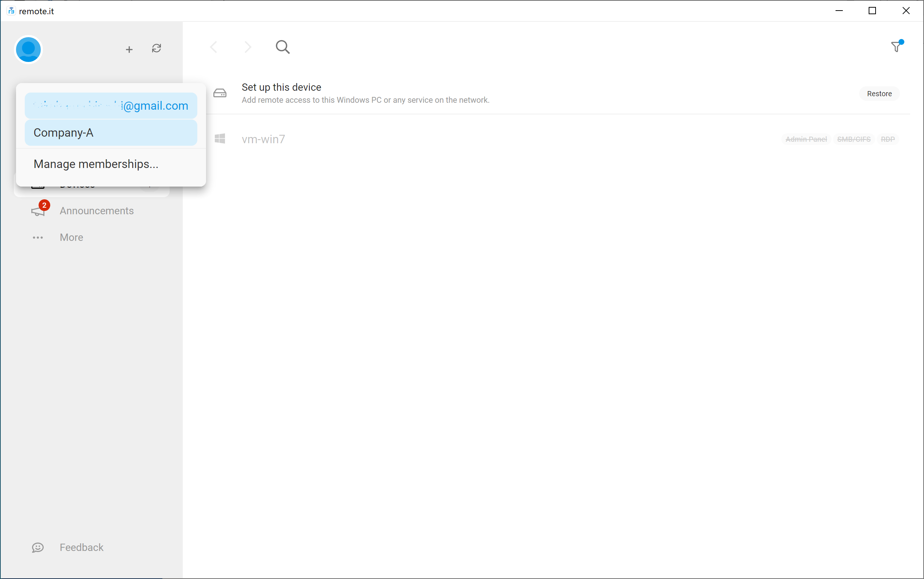Click the Feedback chat bubble icon
The image size is (924, 579).
(38, 548)
